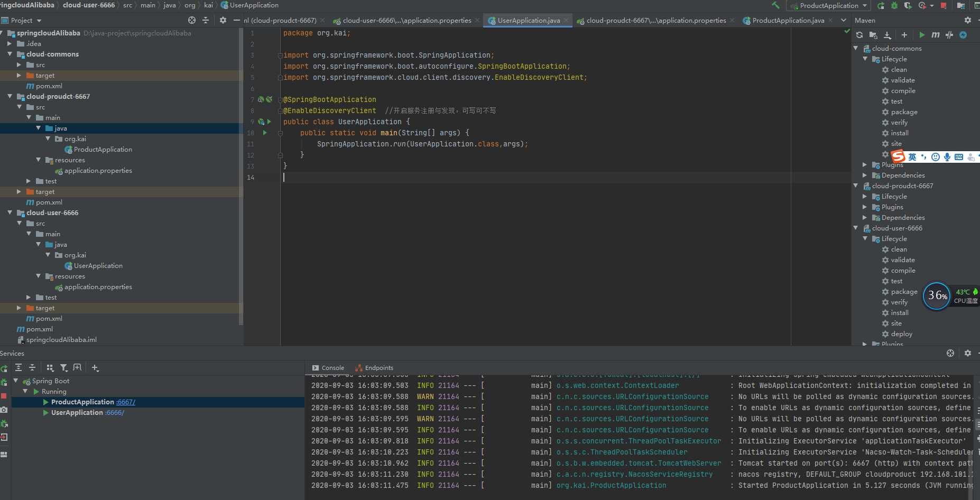
Task: Reload All Maven Projects
Action: coord(859,35)
